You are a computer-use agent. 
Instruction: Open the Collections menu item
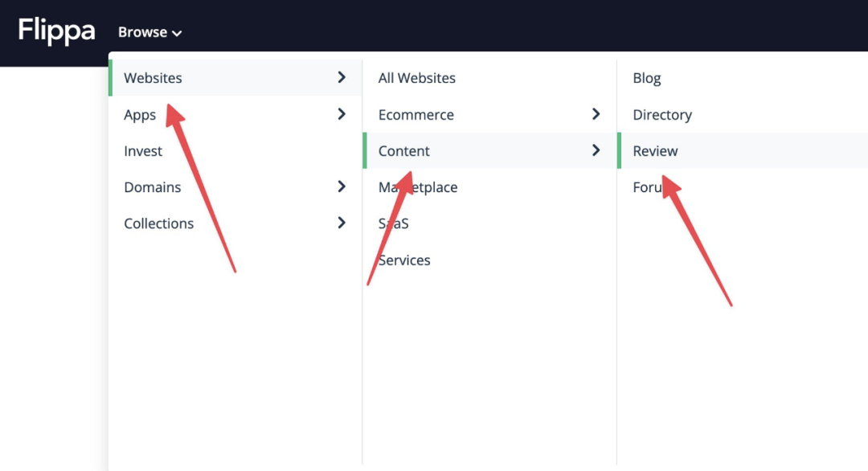(158, 223)
